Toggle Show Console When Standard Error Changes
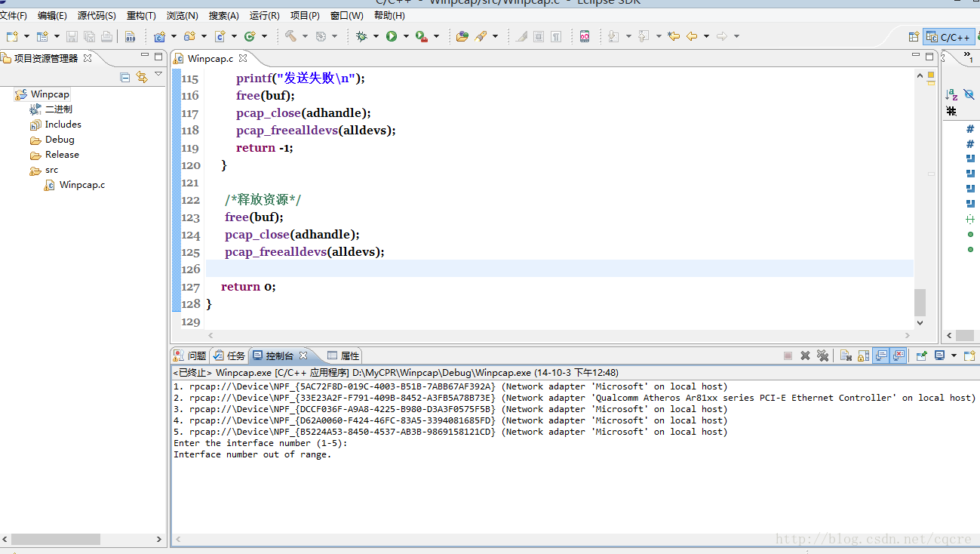980x554 pixels. pyautogui.click(x=899, y=355)
